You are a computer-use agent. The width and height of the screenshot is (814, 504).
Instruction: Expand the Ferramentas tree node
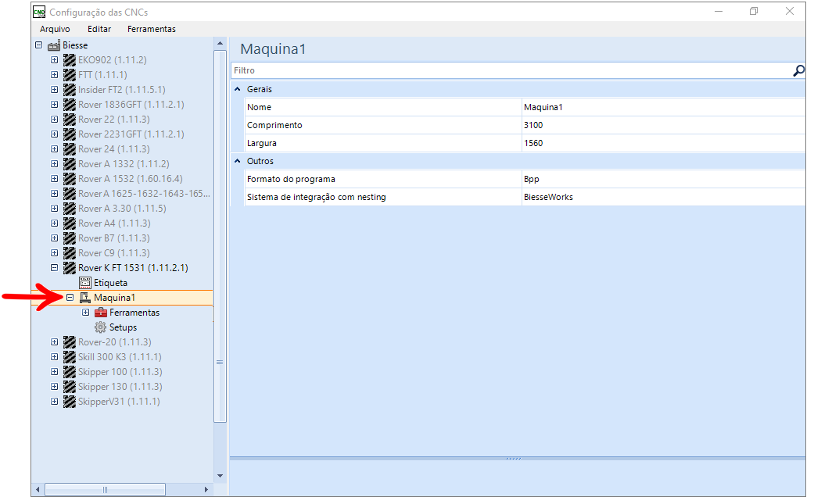[86, 313]
